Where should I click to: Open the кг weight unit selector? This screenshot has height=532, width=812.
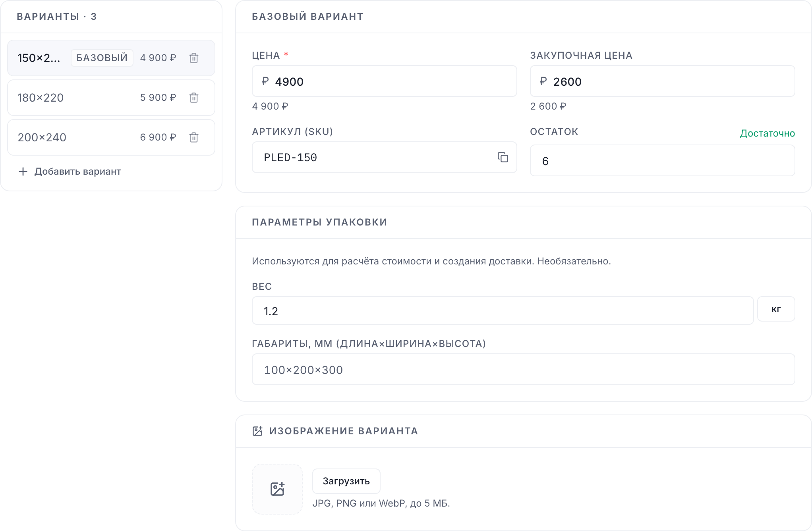click(x=776, y=309)
